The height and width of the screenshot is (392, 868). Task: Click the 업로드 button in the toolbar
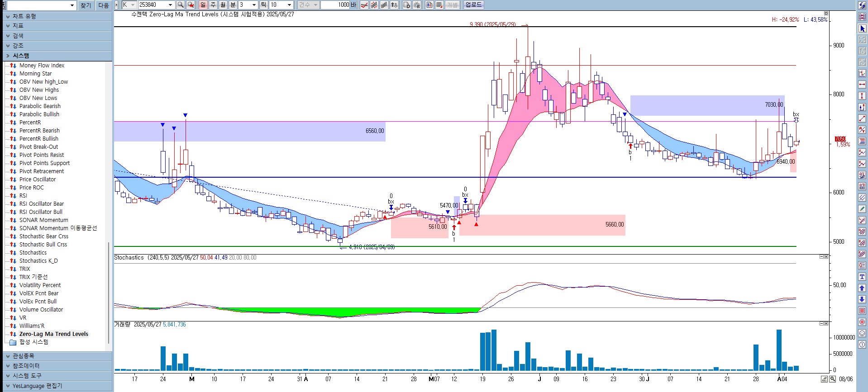click(473, 5)
